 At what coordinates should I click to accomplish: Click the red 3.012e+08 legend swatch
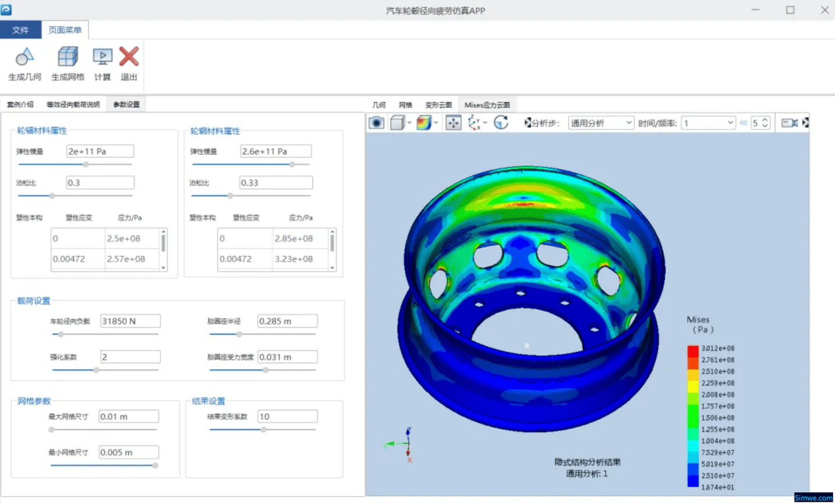pos(693,351)
